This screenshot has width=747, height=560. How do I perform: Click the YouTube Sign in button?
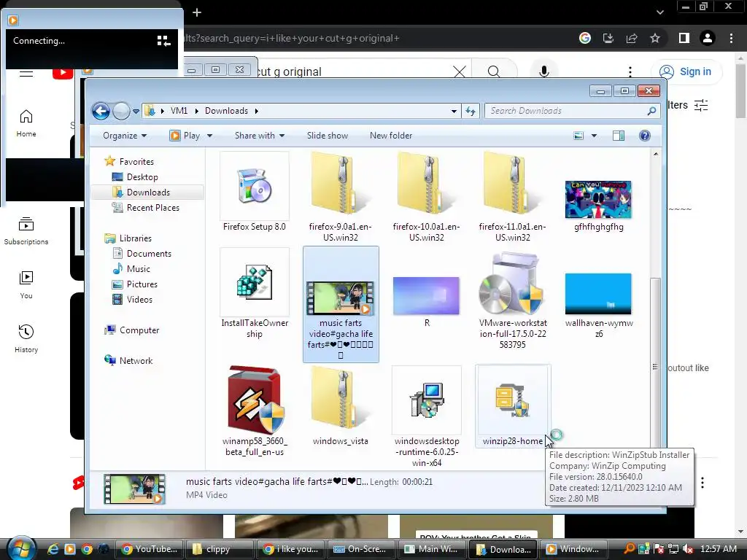click(x=686, y=72)
